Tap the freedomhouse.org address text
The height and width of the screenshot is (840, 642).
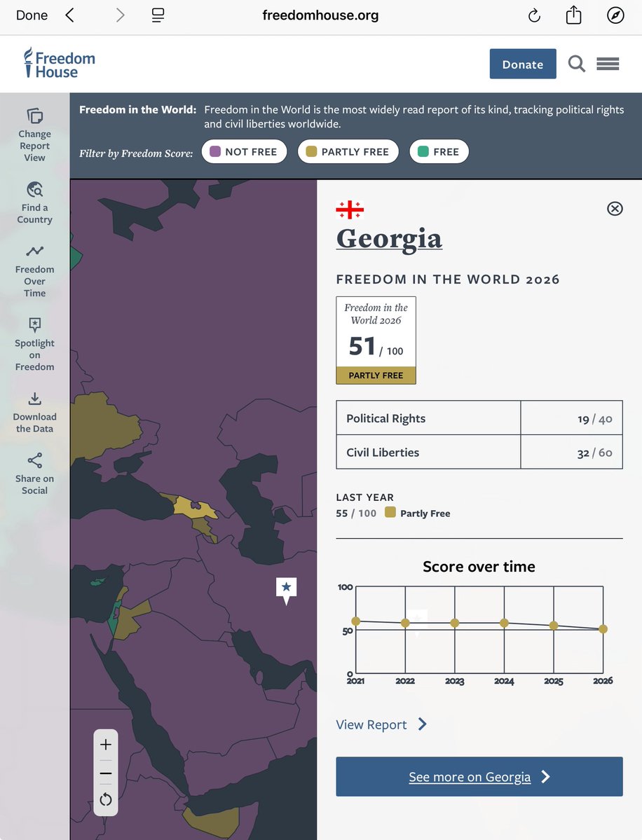320,15
